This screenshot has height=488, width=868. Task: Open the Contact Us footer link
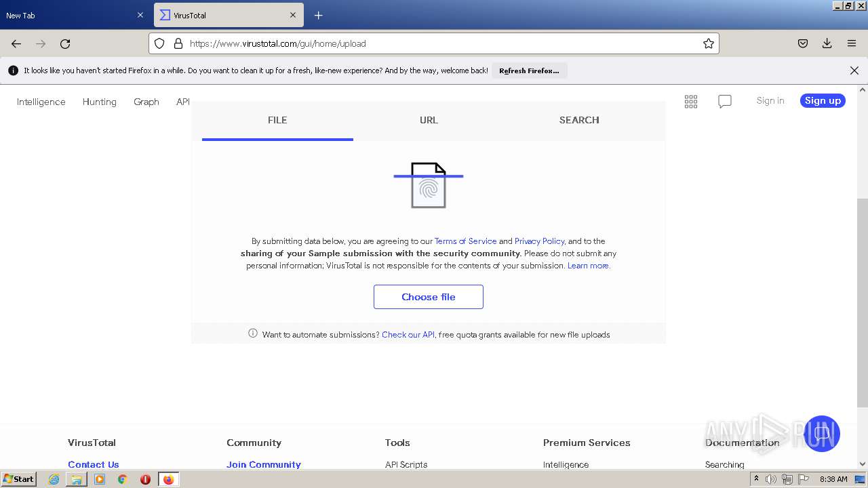(x=94, y=464)
